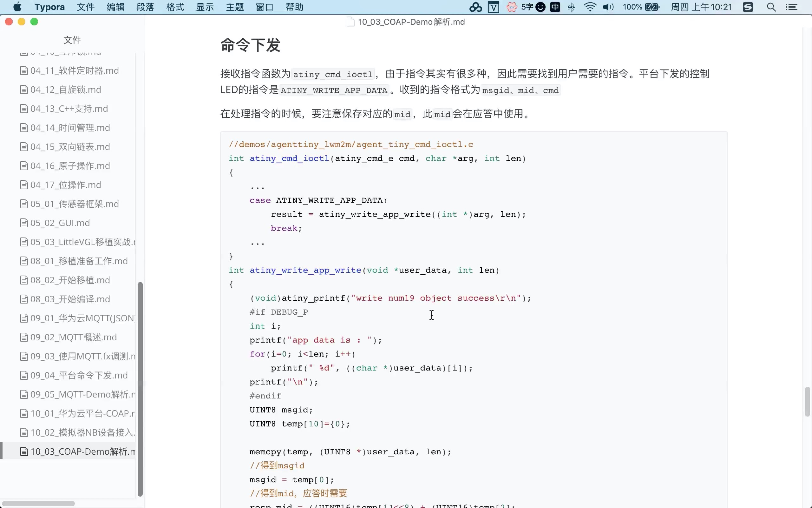Open the 编辑 menu
The image size is (812, 508).
(x=115, y=7)
